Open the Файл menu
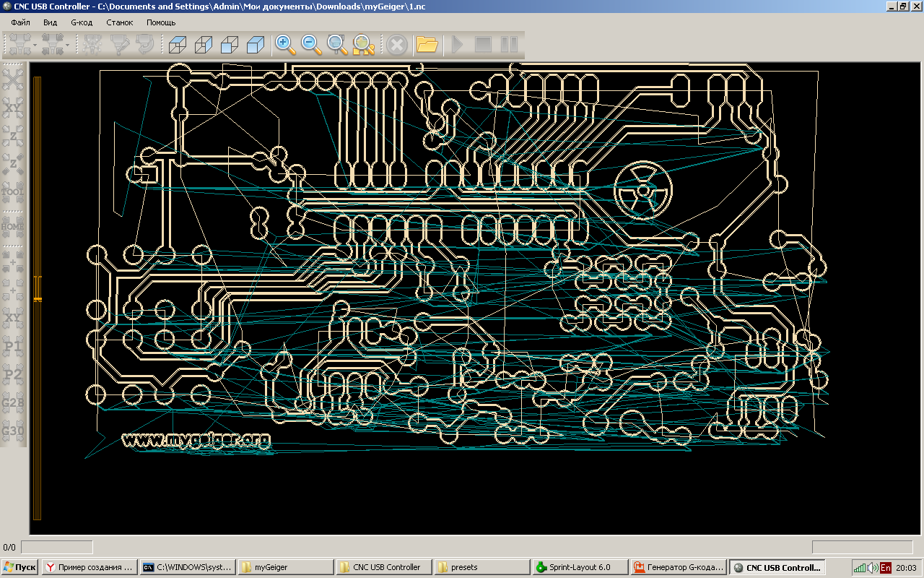924x578 pixels. tap(20, 22)
